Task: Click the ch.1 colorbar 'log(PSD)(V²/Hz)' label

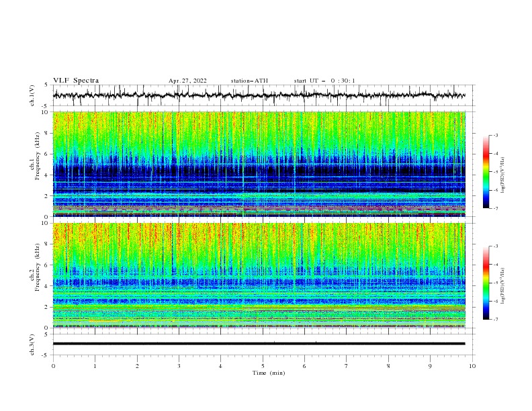Action: point(503,175)
